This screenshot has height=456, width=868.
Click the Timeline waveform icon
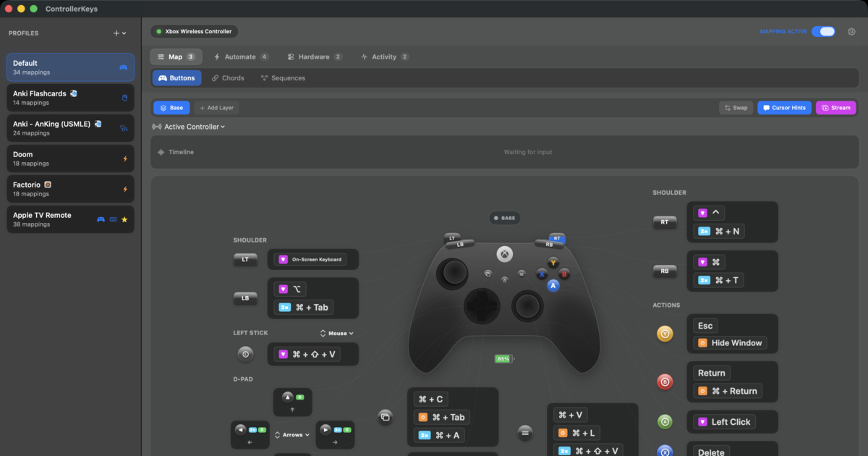pyautogui.click(x=161, y=152)
